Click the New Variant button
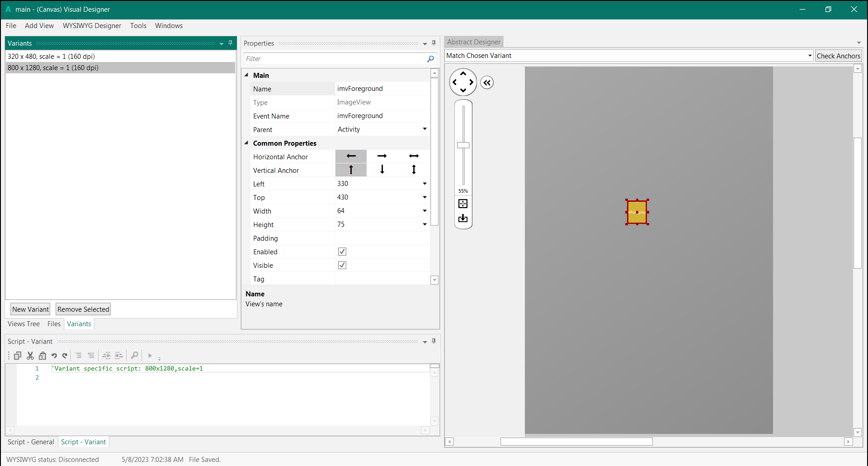This screenshot has width=868, height=466. coord(30,309)
